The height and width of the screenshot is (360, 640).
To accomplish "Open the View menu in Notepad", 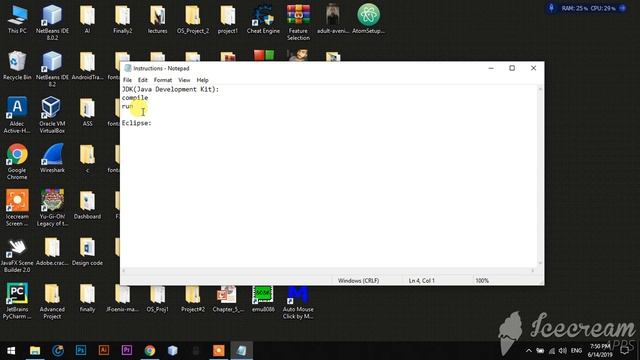I will pos(184,80).
